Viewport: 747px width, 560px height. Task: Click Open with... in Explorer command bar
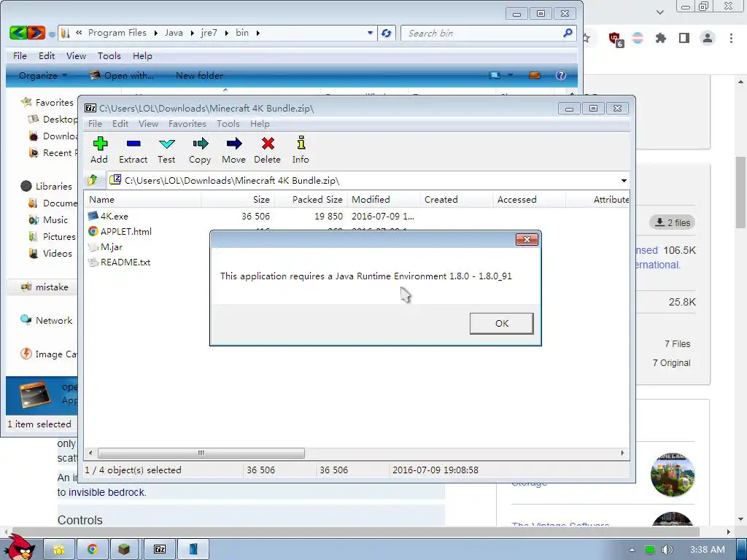pos(122,75)
